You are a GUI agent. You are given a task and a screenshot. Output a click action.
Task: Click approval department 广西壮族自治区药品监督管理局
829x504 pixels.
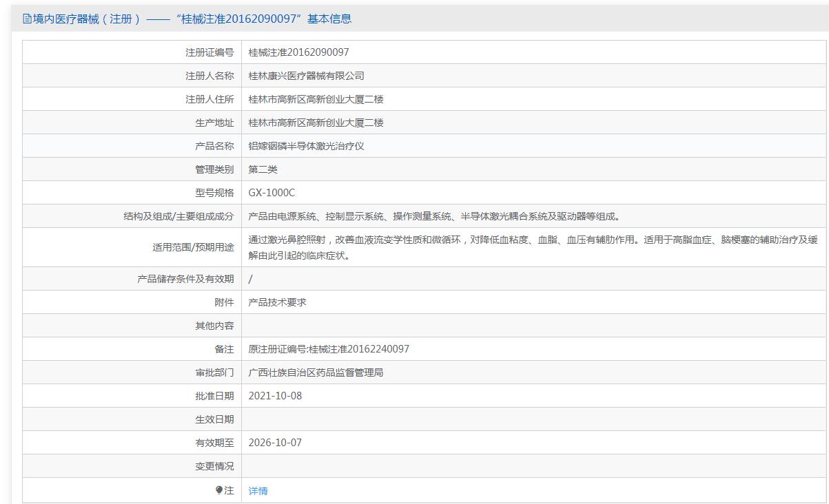point(316,372)
